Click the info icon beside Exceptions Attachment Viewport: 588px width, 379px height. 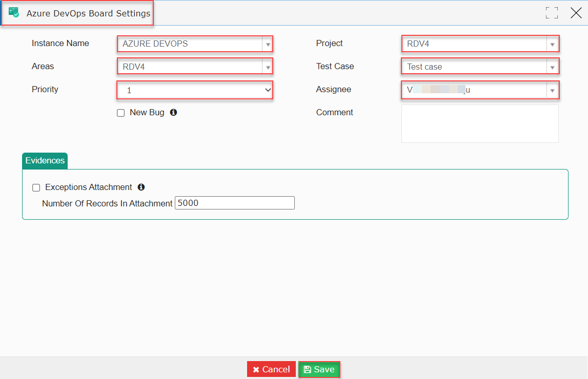point(141,187)
